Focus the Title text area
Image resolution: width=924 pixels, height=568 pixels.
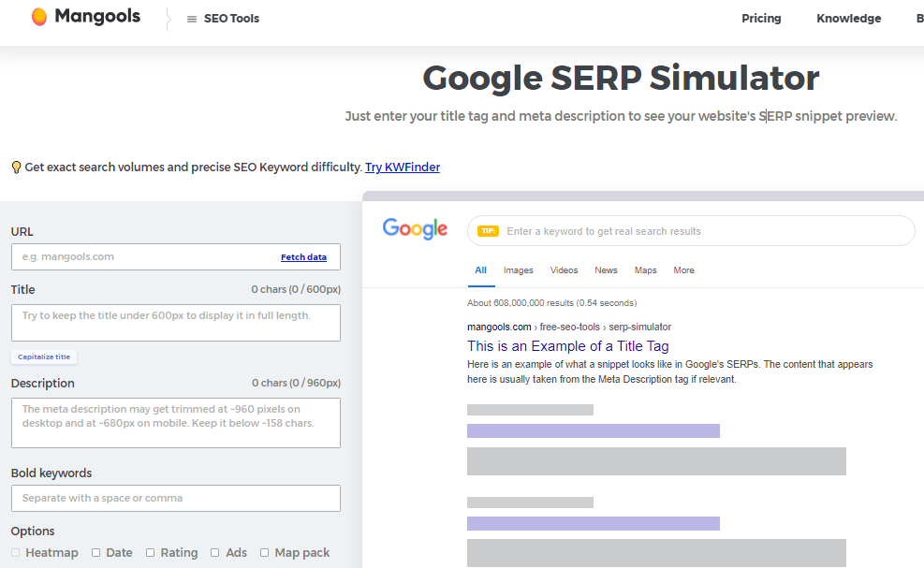[x=176, y=323]
